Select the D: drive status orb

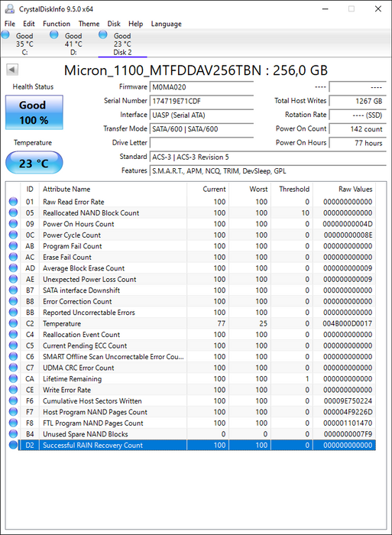click(x=54, y=34)
